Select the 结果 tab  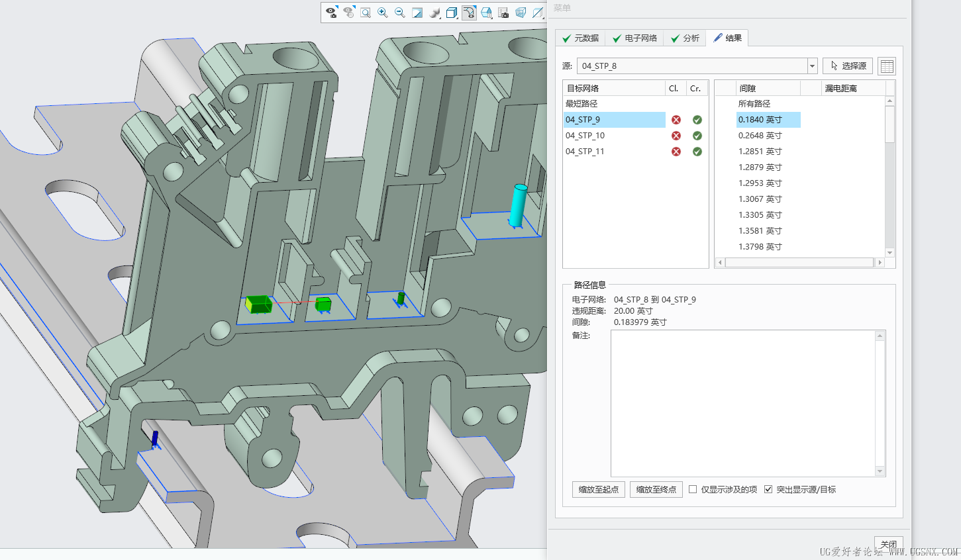727,38
